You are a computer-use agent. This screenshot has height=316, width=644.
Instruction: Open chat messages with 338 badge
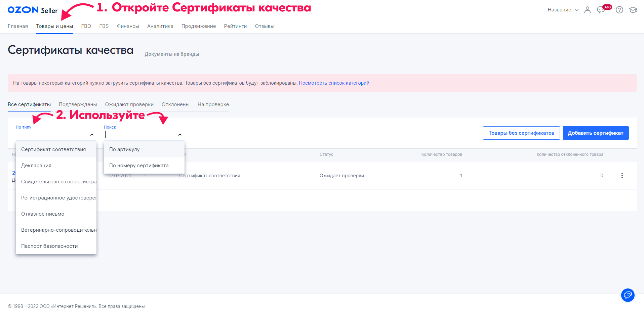601,10
